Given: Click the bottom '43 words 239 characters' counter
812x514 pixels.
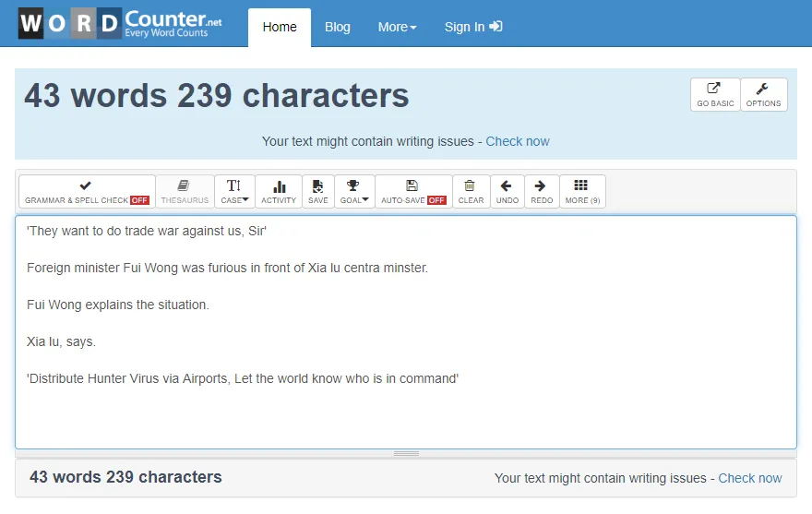Looking at the screenshot, I should pyautogui.click(x=125, y=477).
